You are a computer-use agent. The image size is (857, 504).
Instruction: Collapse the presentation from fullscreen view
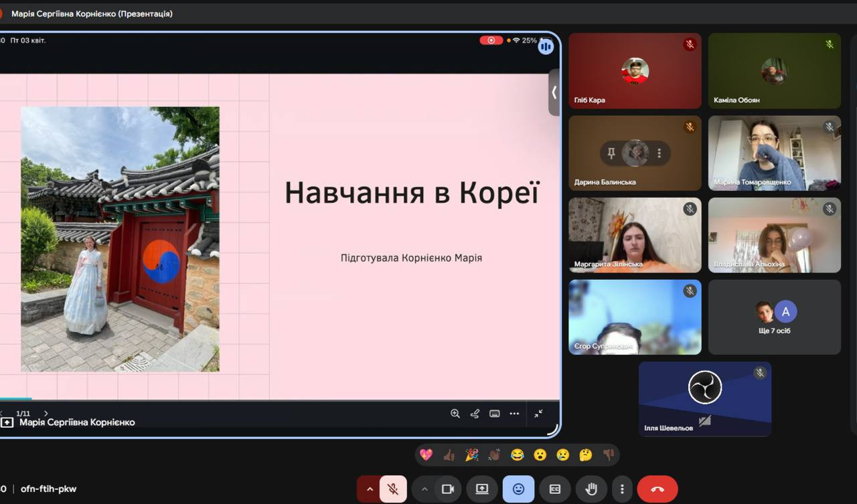[x=538, y=414]
